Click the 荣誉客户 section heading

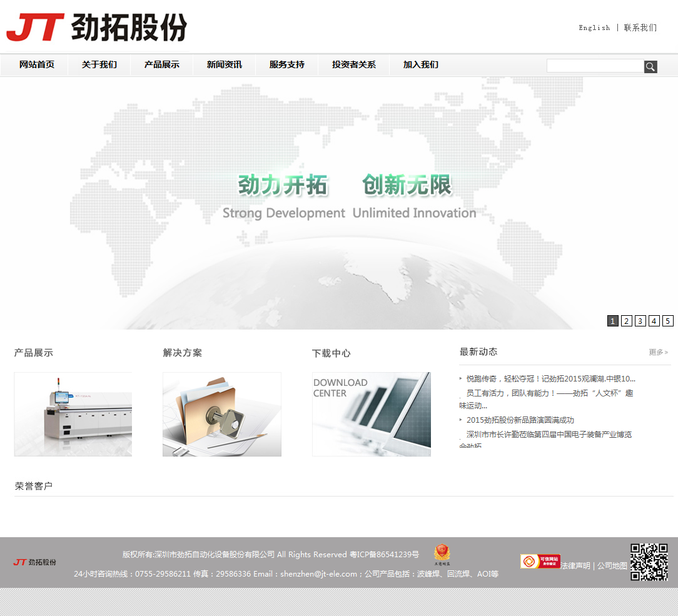point(34,486)
